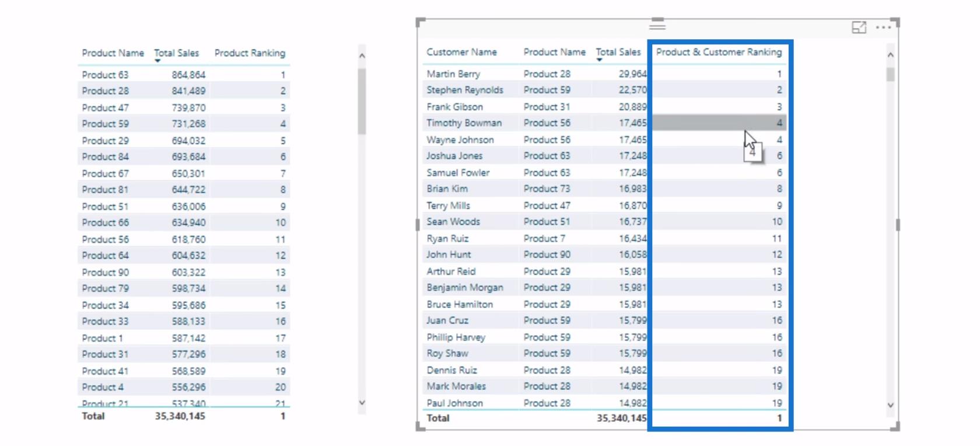The height and width of the screenshot is (446, 980).
Task: Click left table total 35,340,145
Action: (180, 416)
